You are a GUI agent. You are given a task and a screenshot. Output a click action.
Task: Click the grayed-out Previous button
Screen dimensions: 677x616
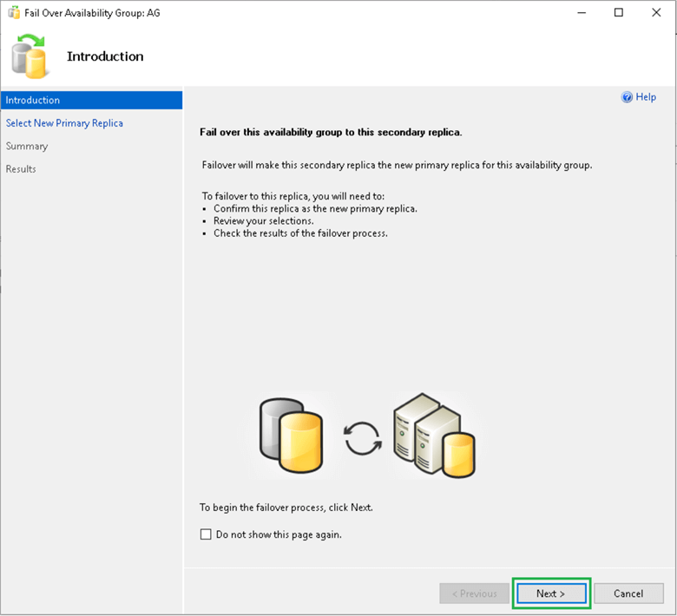click(x=474, y=593)
